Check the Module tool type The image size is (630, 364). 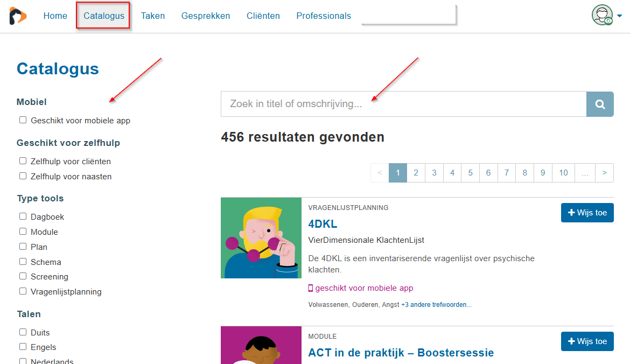point(23,232)
